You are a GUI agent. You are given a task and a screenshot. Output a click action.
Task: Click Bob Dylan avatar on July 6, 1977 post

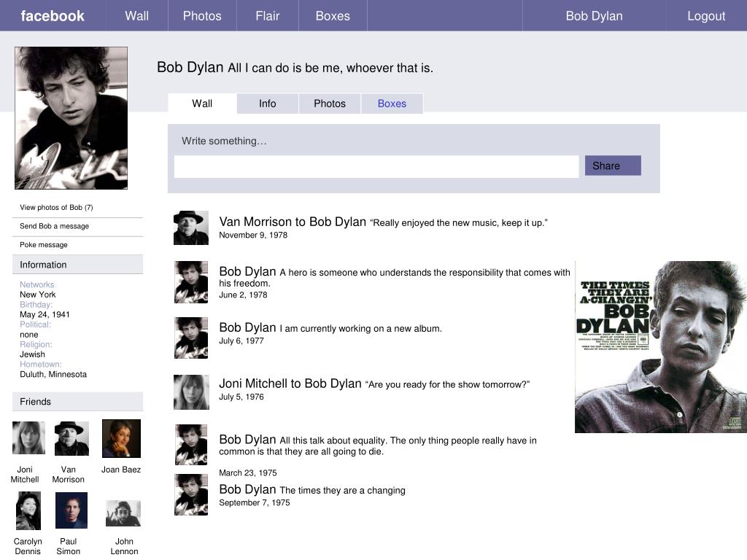point(191,338)
